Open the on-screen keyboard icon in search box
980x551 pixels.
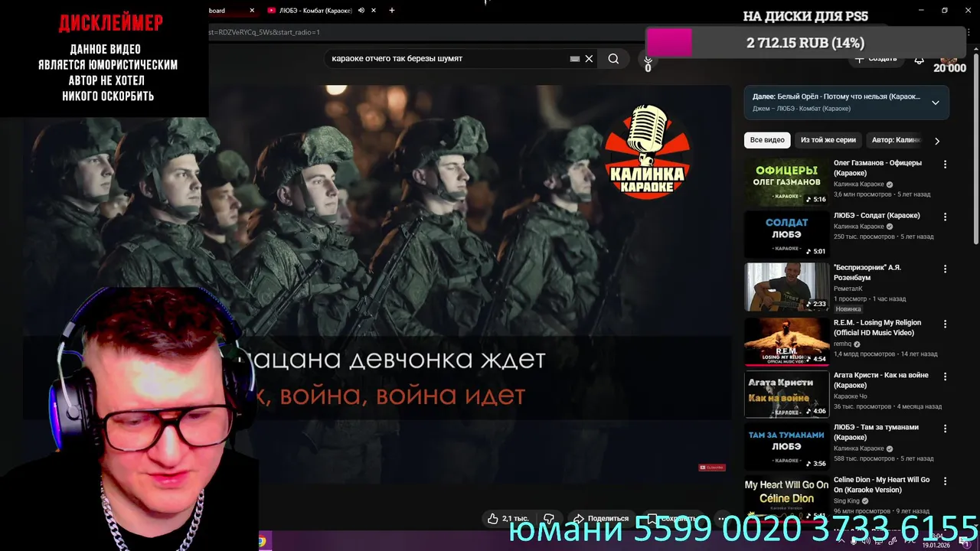click(574, 59)
